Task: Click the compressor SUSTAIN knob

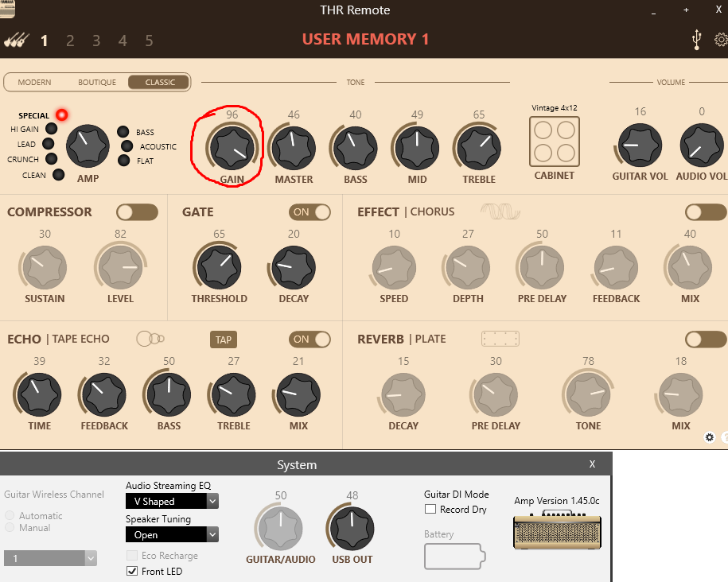Action: (x=45, y=267)
